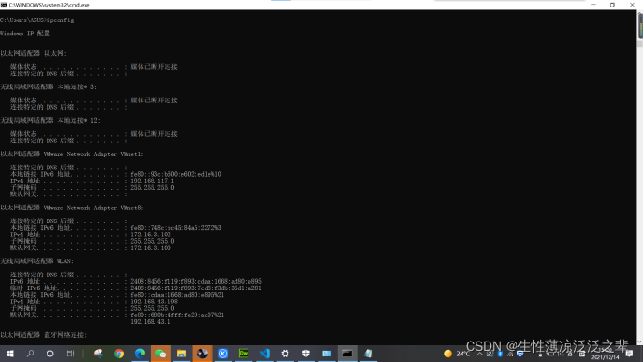The height and width of the screenshot is (362, 644).
Task: Open Windows Security shield on taskbar
Action: [x=306, y=354]
